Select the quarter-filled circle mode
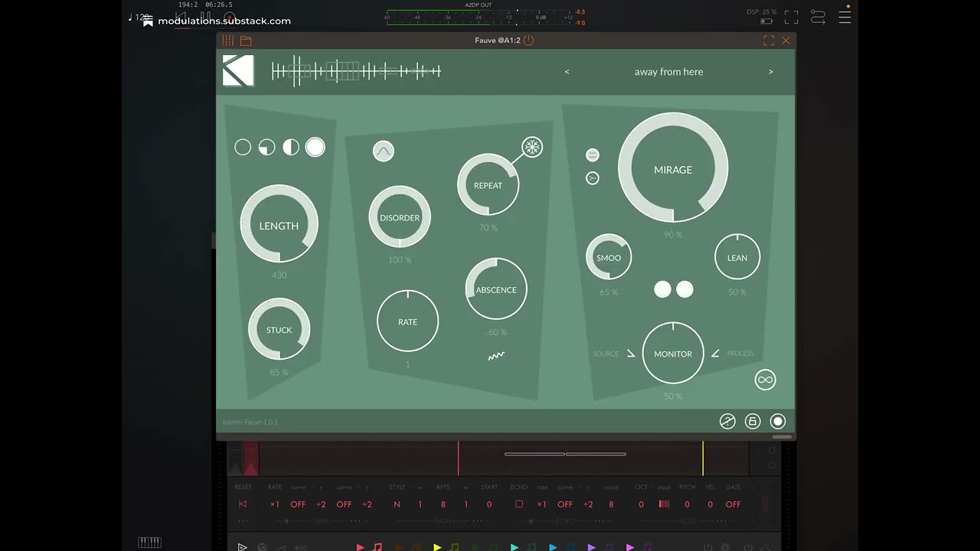Screen dimensions: 980x551 click(x=266, y=148)
